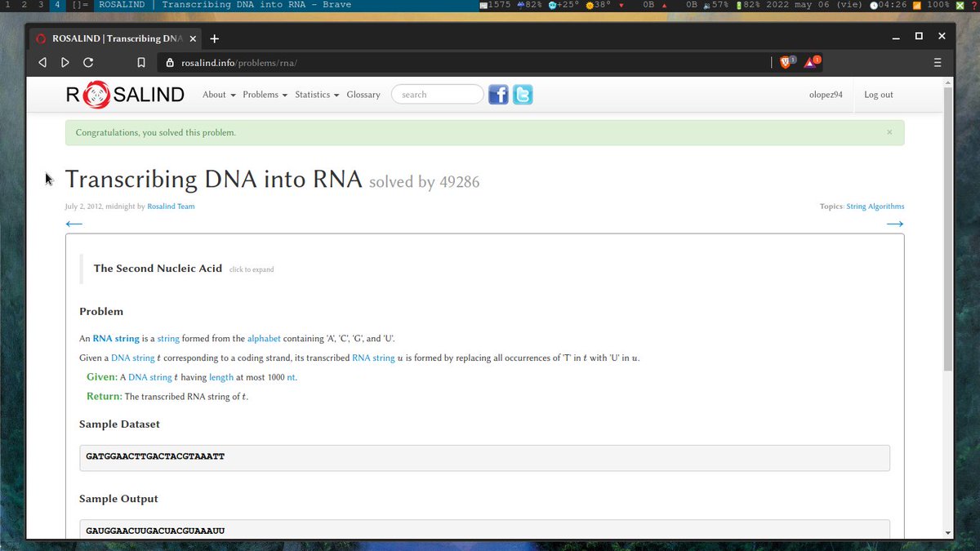980x551 pixels.
Task: Open new browser tab plus
Action: click(x=214, y=38)
